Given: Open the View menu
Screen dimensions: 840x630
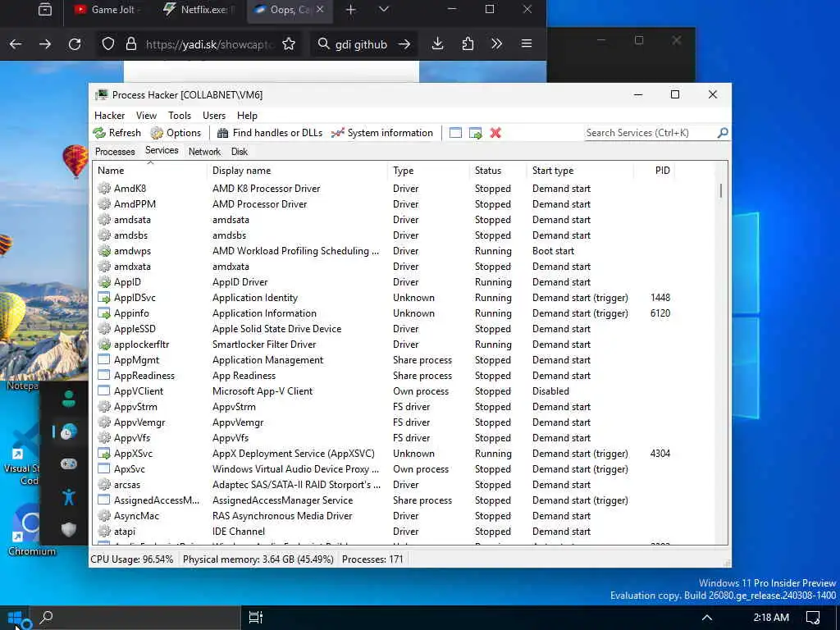Looking at the screenshot, I should [146, 116].
